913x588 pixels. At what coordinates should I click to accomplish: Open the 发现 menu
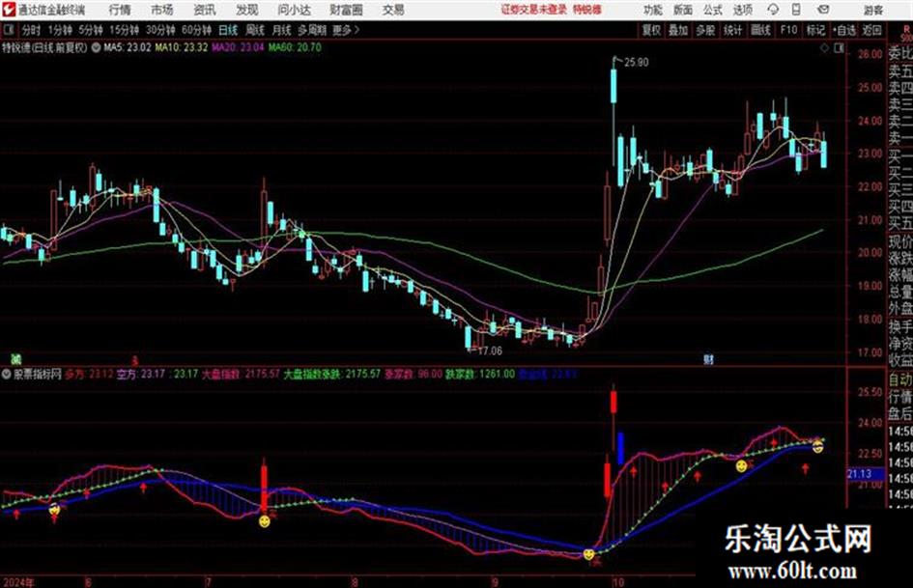247,10
